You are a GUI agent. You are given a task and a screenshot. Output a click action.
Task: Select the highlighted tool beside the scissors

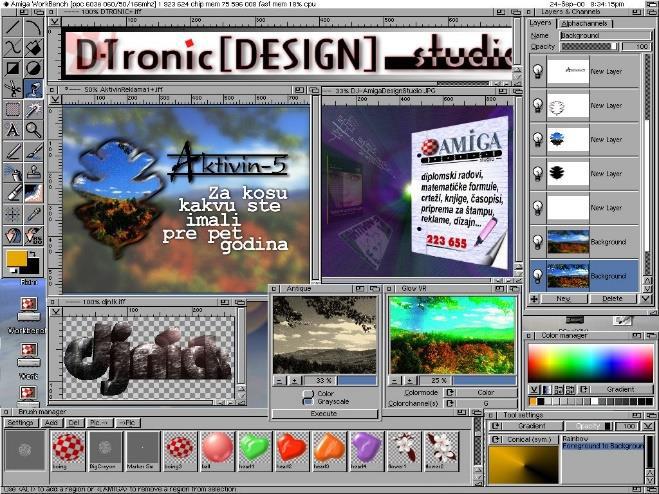(34, 89)
